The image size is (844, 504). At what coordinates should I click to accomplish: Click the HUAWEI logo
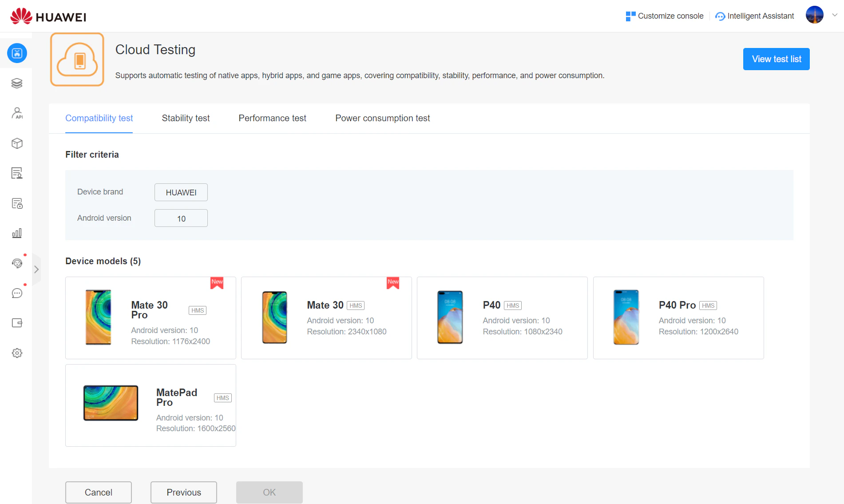tap(48, 16)
